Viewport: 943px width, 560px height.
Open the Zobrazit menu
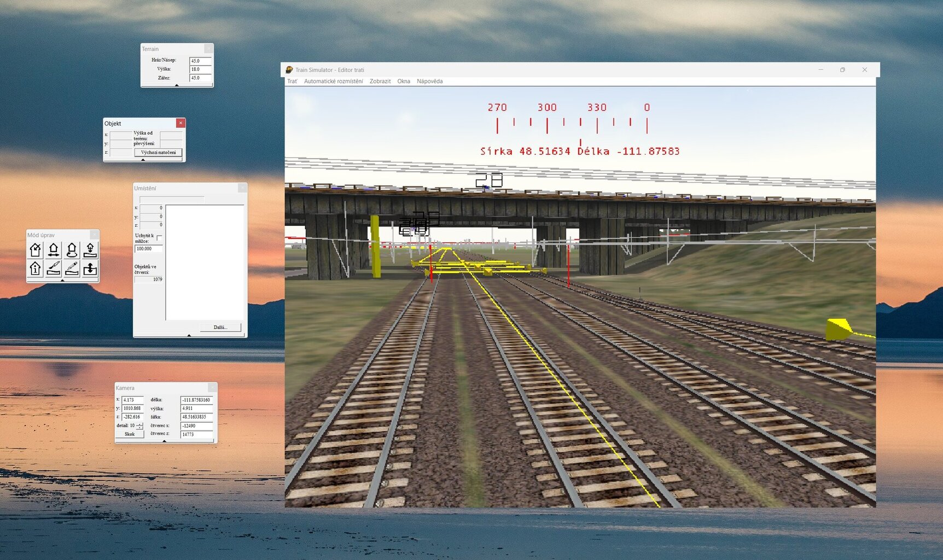pos(380,81)
